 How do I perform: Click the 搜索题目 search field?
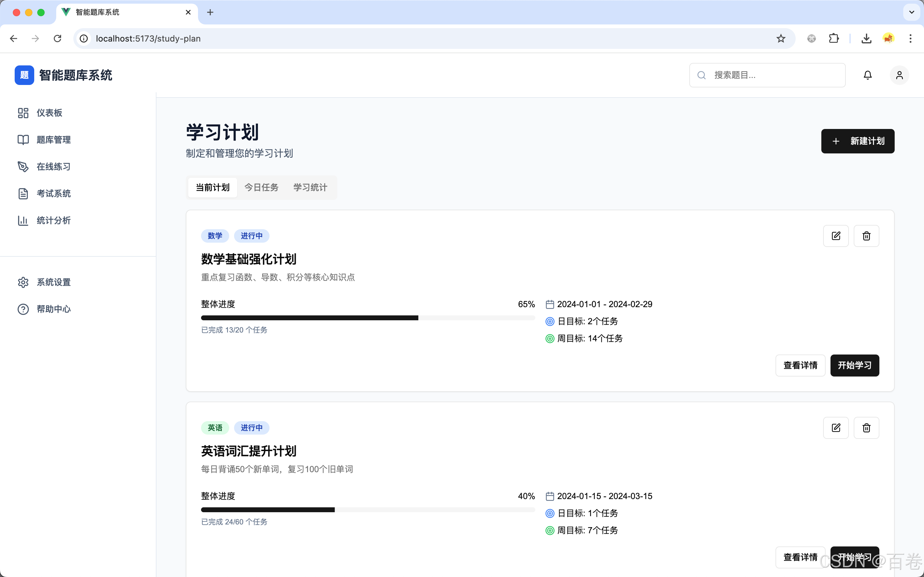[x=767, y=75]
